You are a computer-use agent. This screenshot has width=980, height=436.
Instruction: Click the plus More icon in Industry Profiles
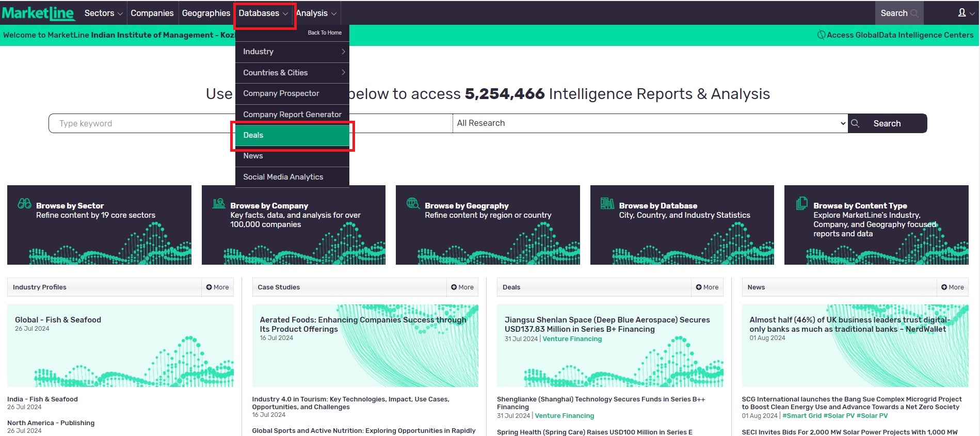click(x=209, y=287)
